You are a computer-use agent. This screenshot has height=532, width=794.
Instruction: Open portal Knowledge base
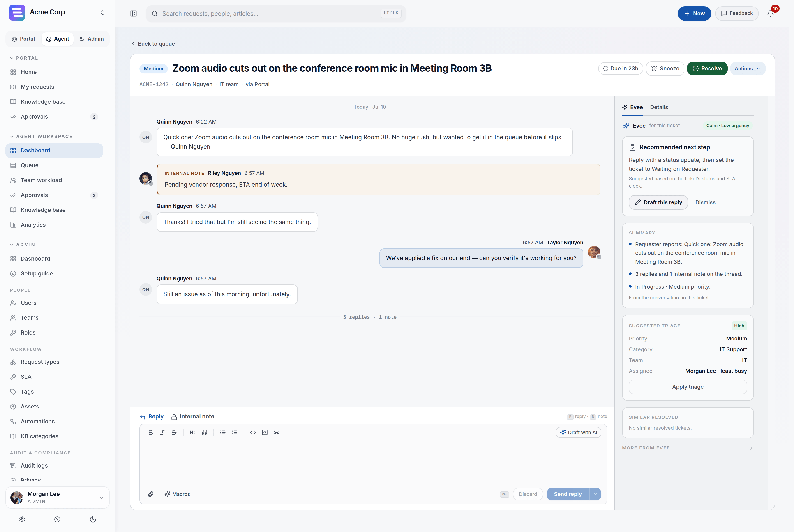54,102
